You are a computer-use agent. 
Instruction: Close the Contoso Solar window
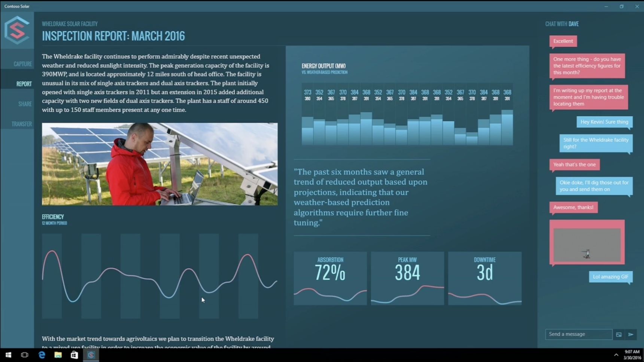(x=637, y=6)
